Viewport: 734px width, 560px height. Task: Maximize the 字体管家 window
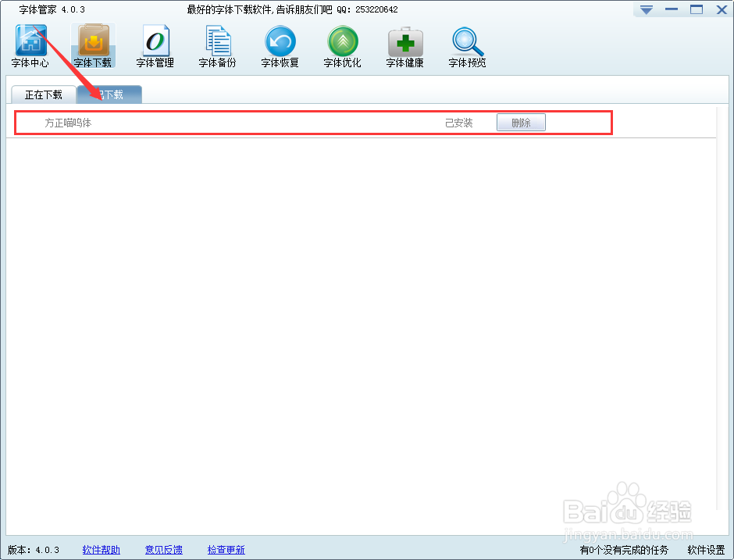point(697,9)
